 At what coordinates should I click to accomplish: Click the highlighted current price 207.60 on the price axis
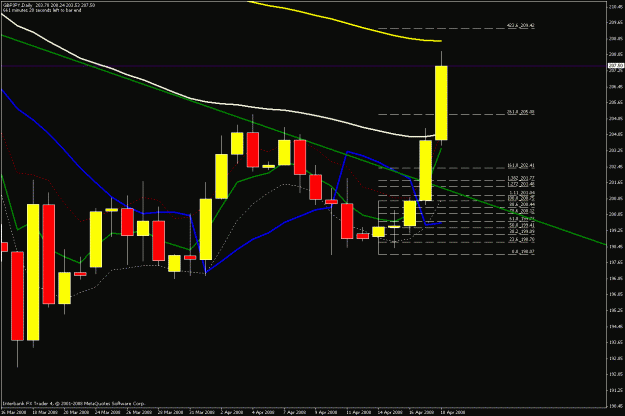pos(615,65)
